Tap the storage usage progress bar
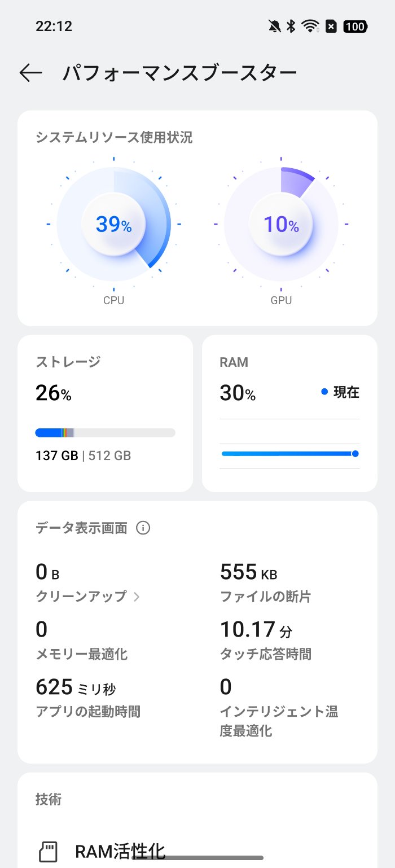395x868 pixels. [x=105, y=433]
